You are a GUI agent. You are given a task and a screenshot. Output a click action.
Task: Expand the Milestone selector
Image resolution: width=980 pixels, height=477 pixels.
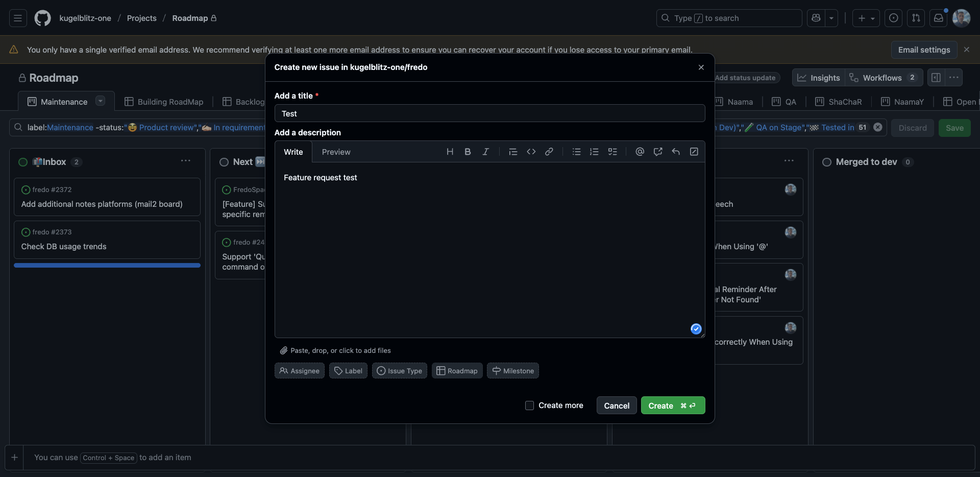coord(512,371)
